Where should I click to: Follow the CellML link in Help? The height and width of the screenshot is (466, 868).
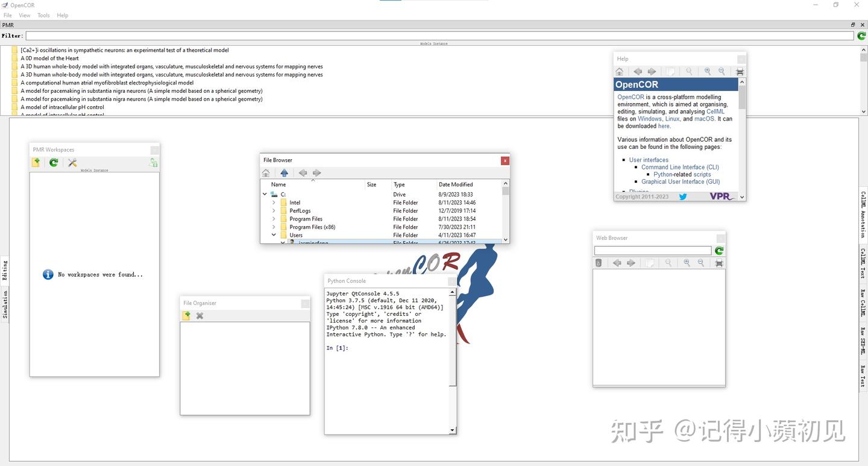click(715, 112)
